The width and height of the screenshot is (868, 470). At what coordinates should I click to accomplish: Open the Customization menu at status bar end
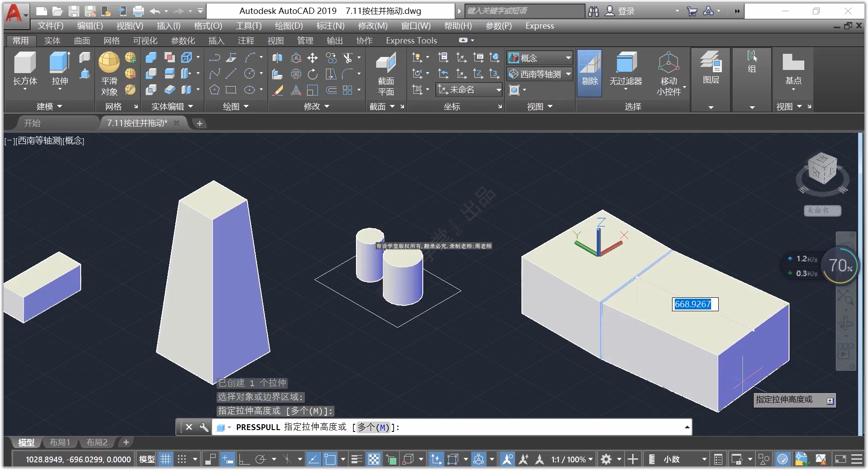pyautogui.click(x=856, y=459)
